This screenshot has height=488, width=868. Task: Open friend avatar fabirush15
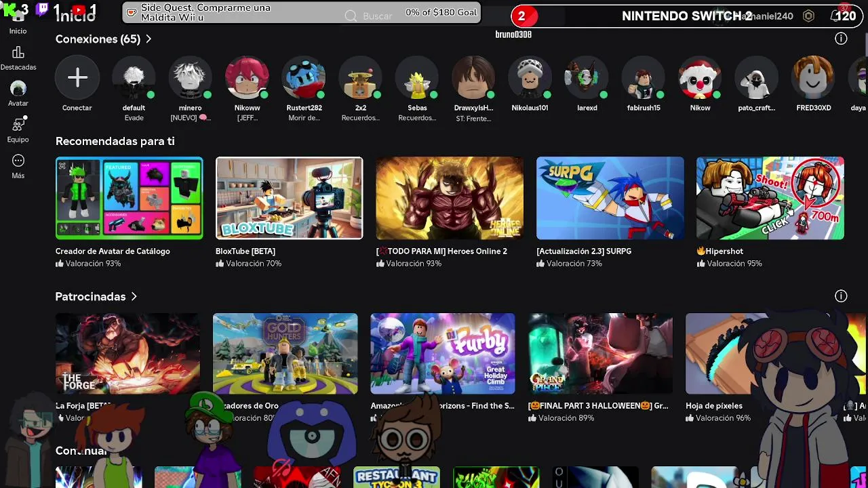pyautogui.click(x=644, y=78)
